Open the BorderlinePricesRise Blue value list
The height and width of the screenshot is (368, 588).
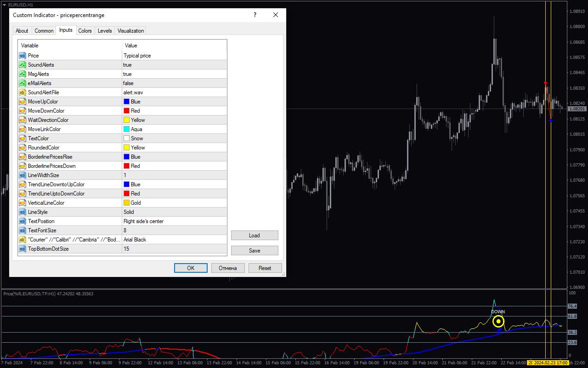click(175, 157)
